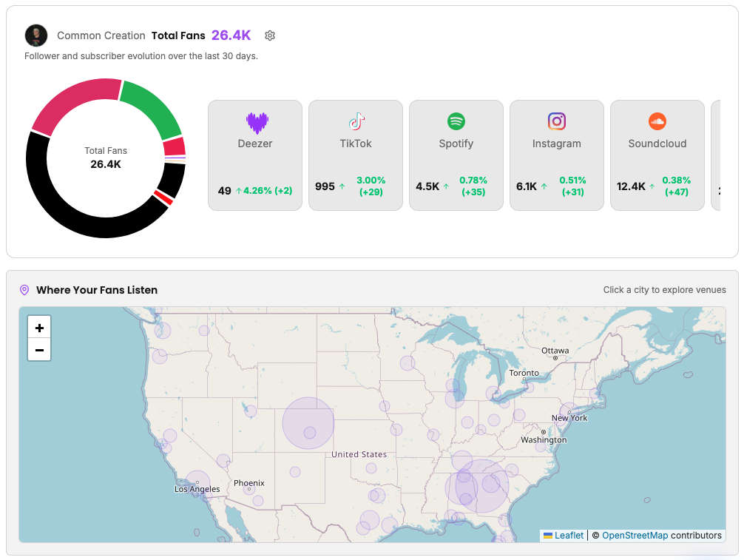
Task: Click the Spotify growth 0.78% (+35)
Action: click(x=473, y=186)
